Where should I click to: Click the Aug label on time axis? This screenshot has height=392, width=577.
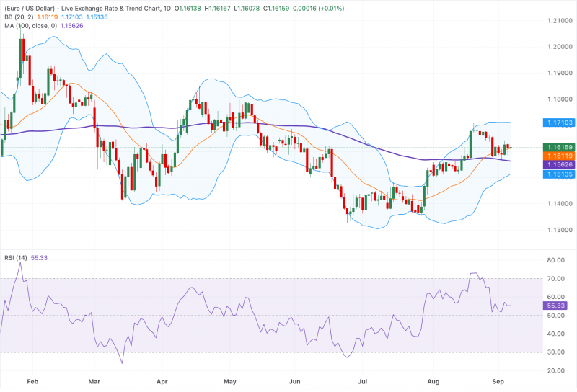tap(433, 381)
